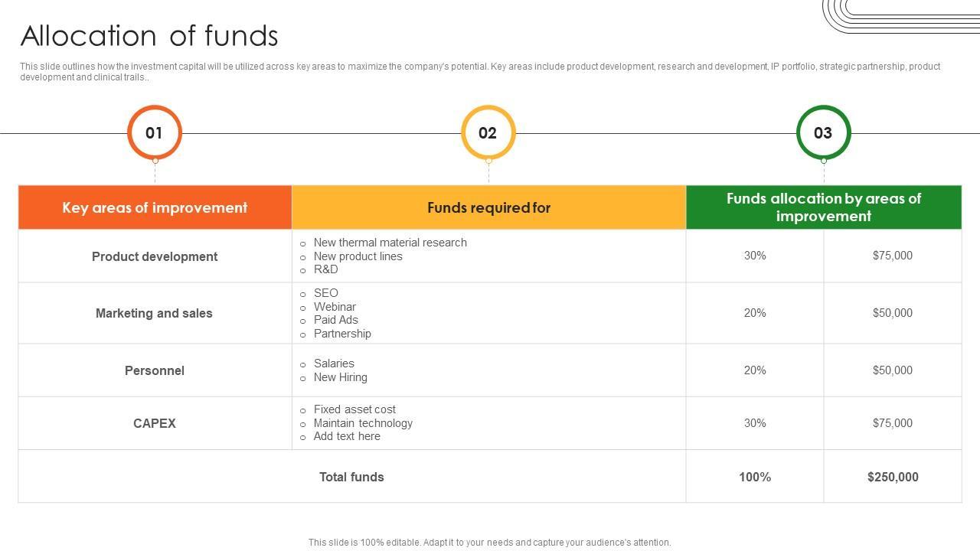Select the "Key areas of improvement" header

(155, 207)
